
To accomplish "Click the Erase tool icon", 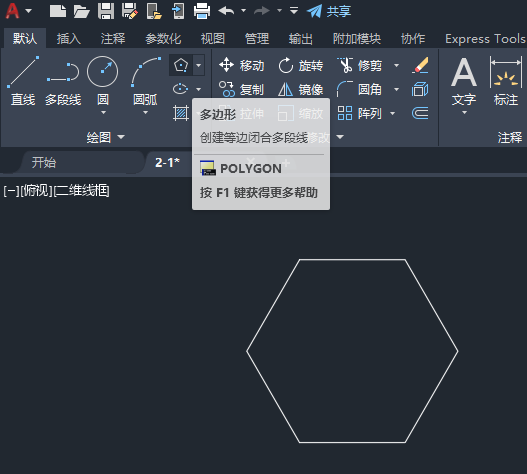I will pyautogui.click(x=420, y=65).
